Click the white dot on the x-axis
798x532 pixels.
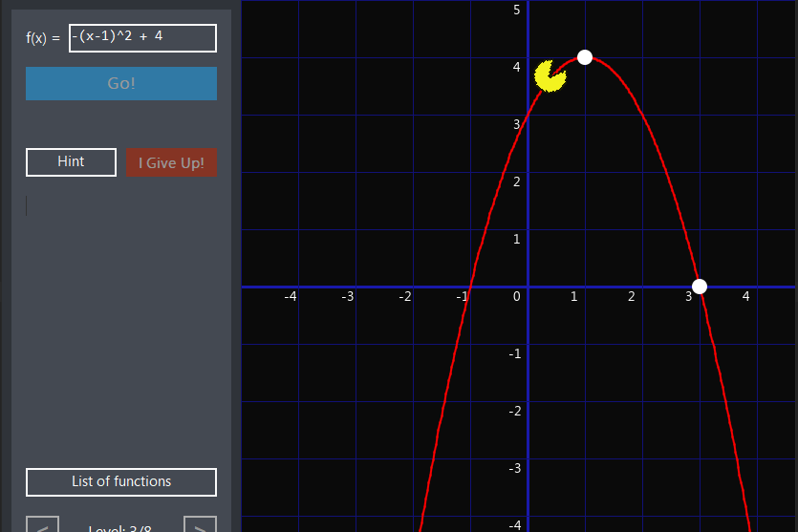pos(700,287)
